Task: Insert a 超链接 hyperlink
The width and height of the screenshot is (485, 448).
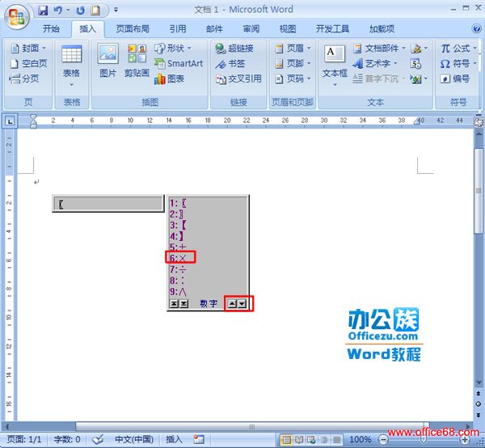Action: [234, 48]
